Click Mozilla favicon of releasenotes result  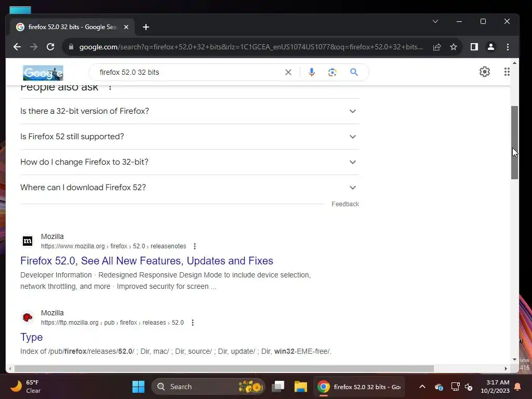(x=28, y=241)
